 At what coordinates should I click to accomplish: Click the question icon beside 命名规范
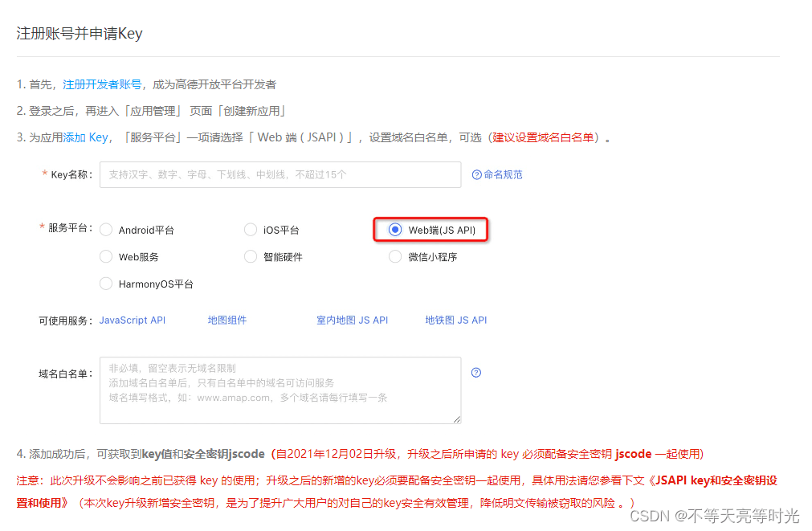(x=476, y=175)
